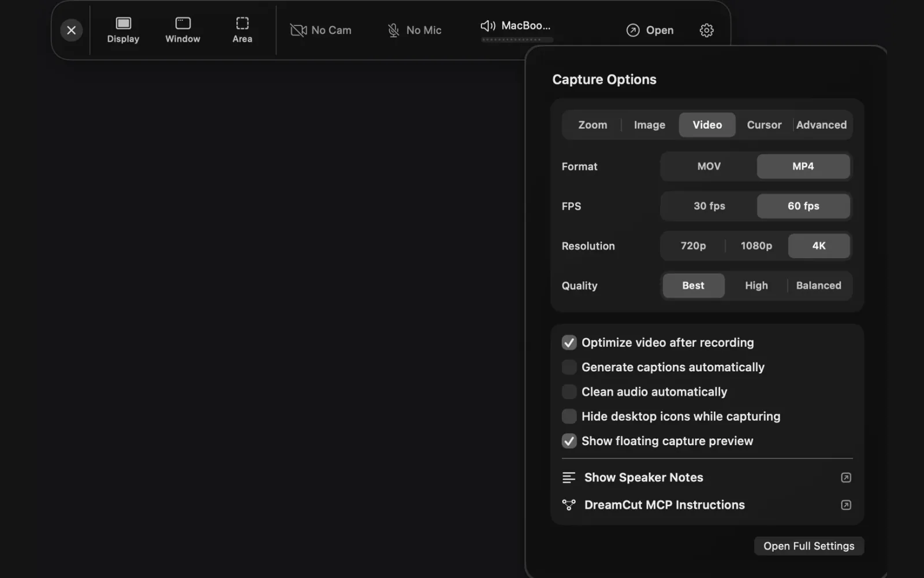Switch to the Cursor tab
Screen dimensions: 924x578
click(764, 125)
